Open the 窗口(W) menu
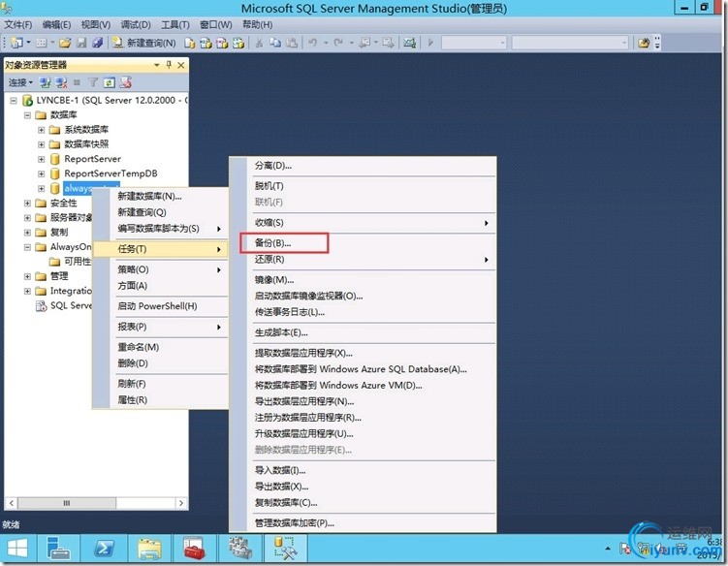The height and width of the screenshot is (566, 728). [216, 24]
